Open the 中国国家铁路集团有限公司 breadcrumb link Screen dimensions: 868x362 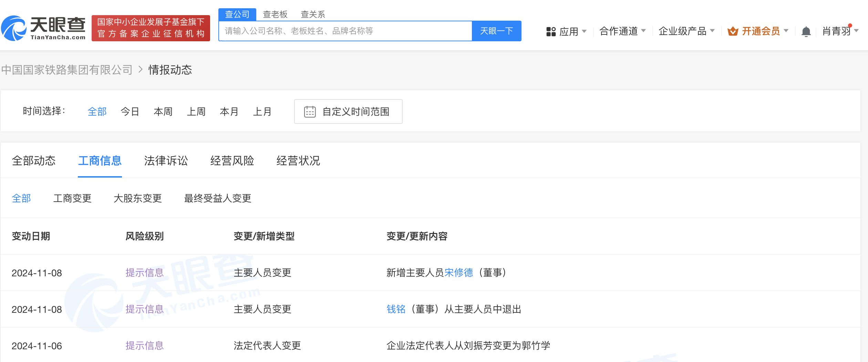click(x=67, y=70)
